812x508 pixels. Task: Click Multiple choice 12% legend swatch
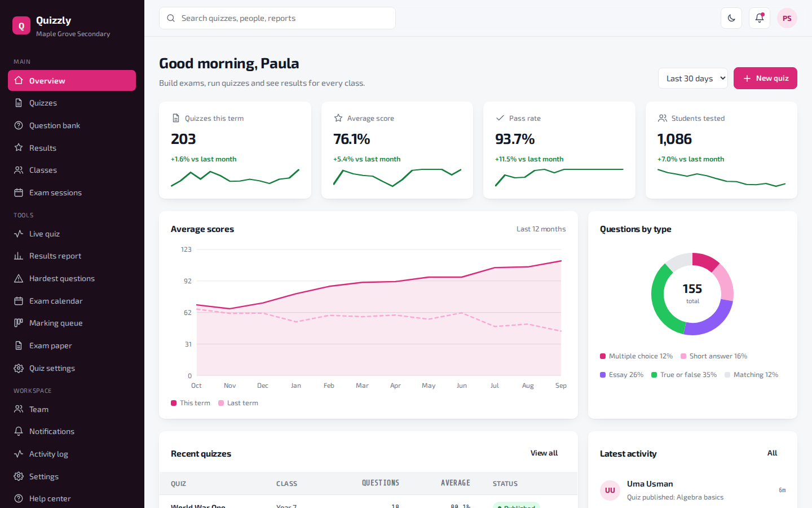603,356
